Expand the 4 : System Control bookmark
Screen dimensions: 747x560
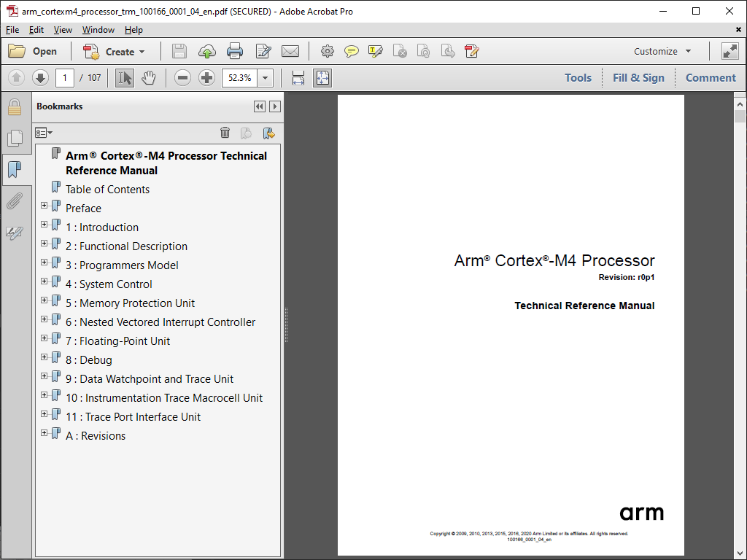tap(44, 281)
